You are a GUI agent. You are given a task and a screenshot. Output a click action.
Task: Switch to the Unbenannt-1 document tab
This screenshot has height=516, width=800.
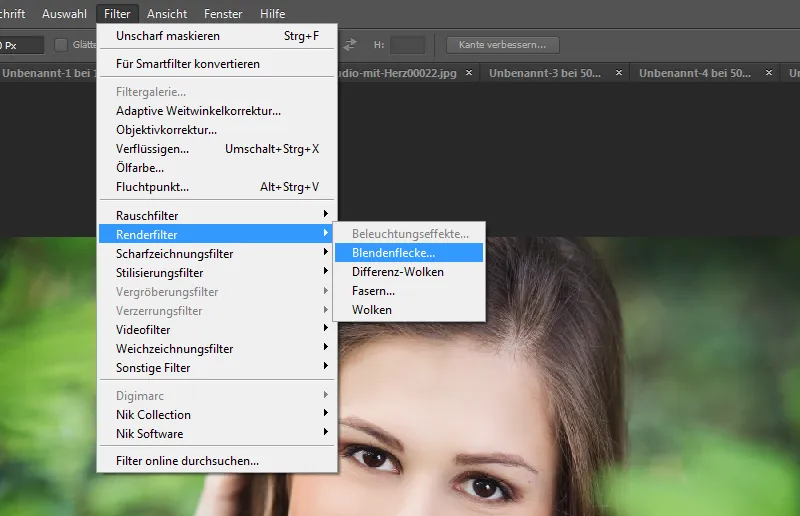(48, 73)
